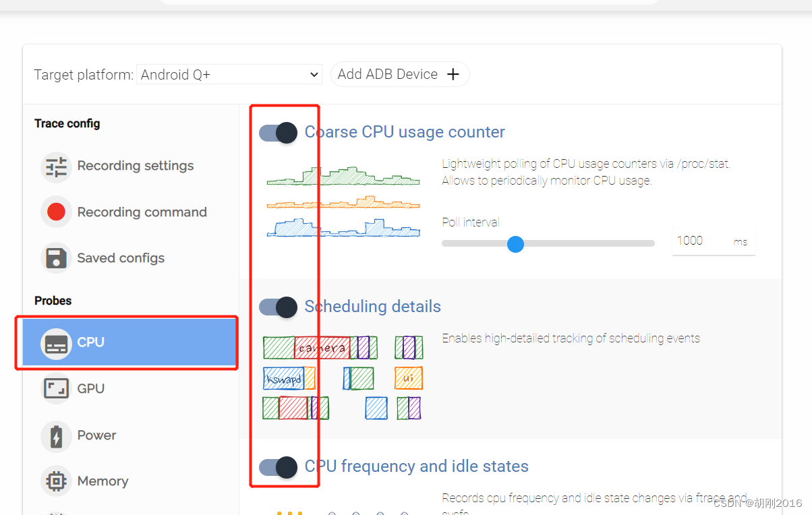Select the Memory probes tab
Screen dimensions: 812x515
[132, 481]
